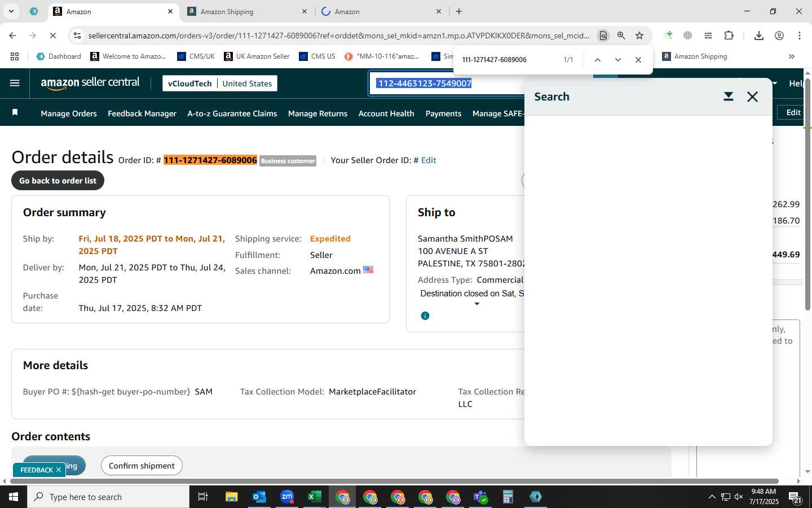This screenshot has width=812, height=508.
Task: Open A-to-z Guarantee Claims menu
Action: pyautogui.click(x=232, y=113)
